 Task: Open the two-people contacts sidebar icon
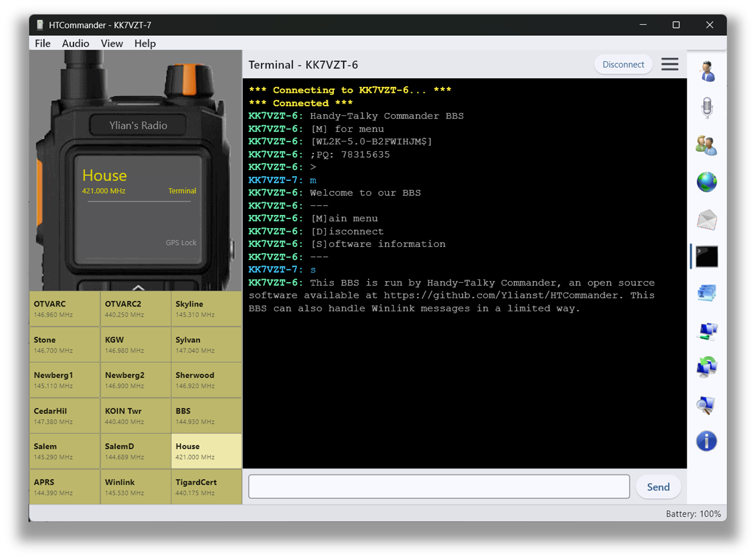point(707,145)
